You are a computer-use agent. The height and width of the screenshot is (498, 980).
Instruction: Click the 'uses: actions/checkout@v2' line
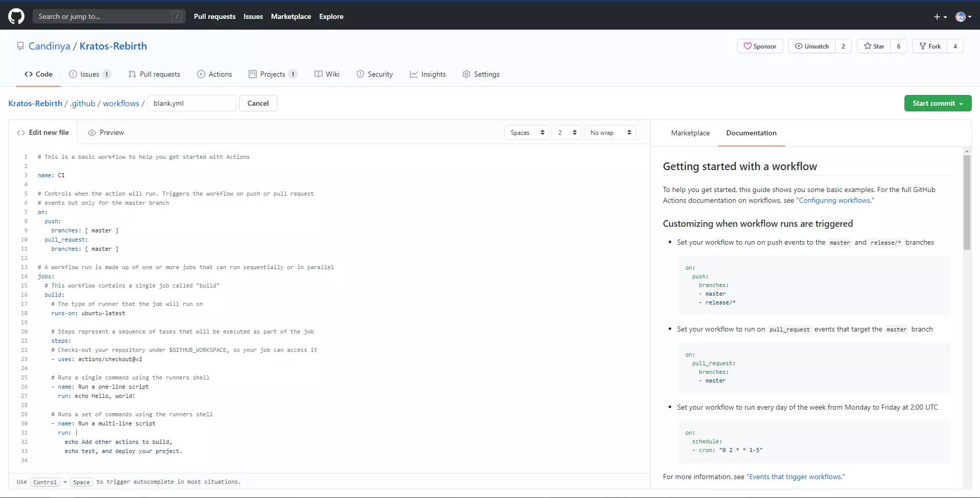click(96, 359)
